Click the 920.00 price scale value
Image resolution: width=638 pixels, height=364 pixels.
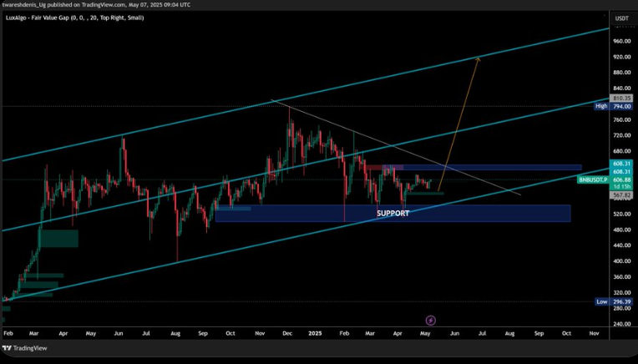[x=622, y=57]
